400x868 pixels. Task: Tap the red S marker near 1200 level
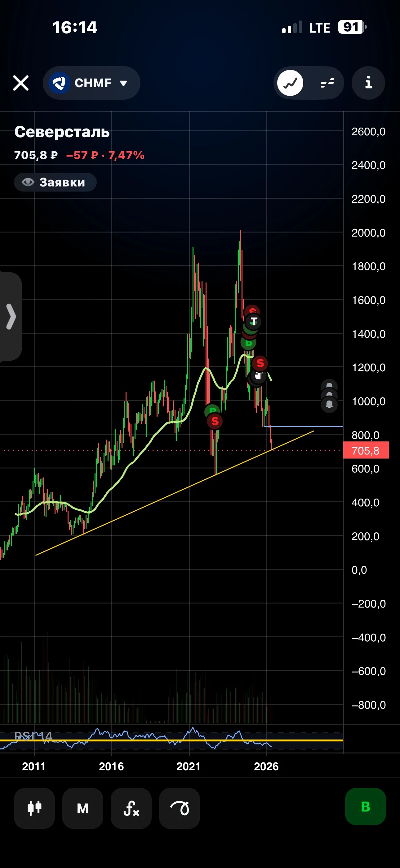coord(260,363)
